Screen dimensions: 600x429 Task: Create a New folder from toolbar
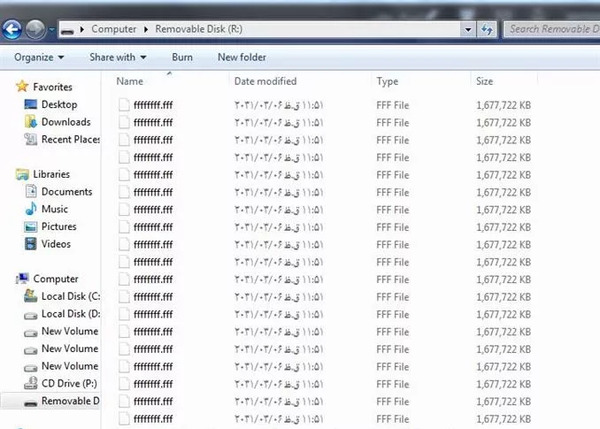(242, 57)
